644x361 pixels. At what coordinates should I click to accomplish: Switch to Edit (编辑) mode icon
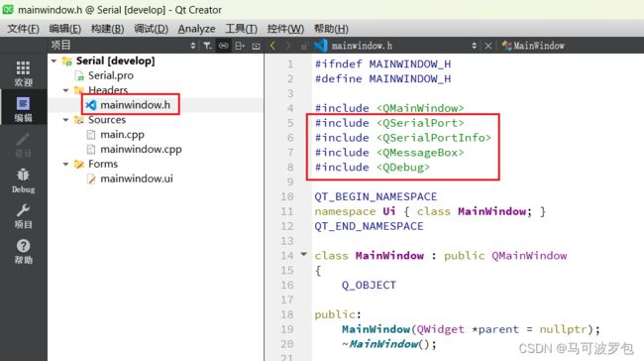coord(23,109)
